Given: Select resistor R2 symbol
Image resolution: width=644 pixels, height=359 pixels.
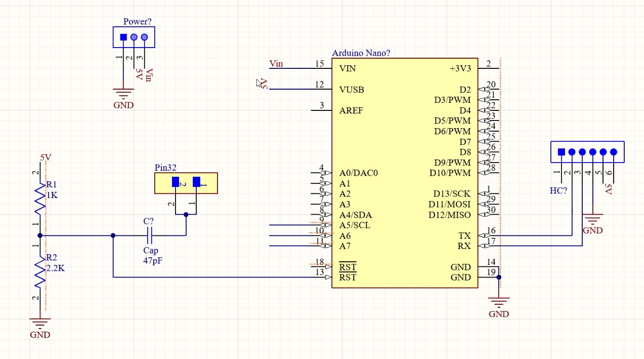Looking at the screenshot, I should click(40, 268).
